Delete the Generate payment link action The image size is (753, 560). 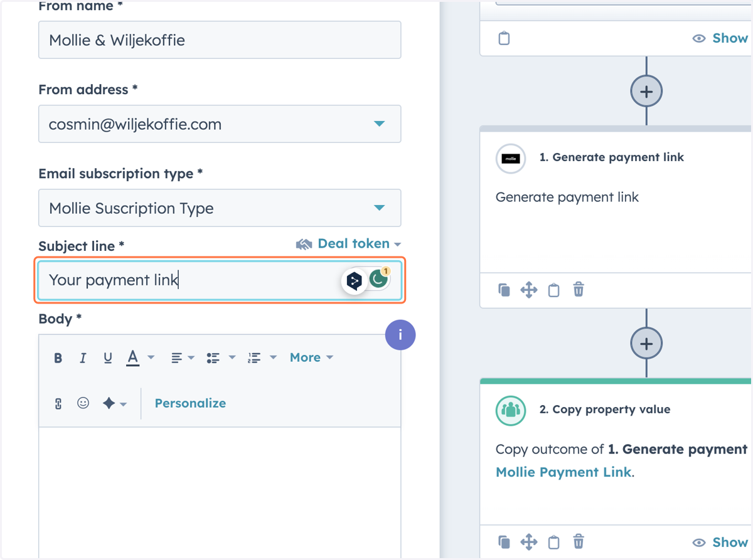coord(579,290)
